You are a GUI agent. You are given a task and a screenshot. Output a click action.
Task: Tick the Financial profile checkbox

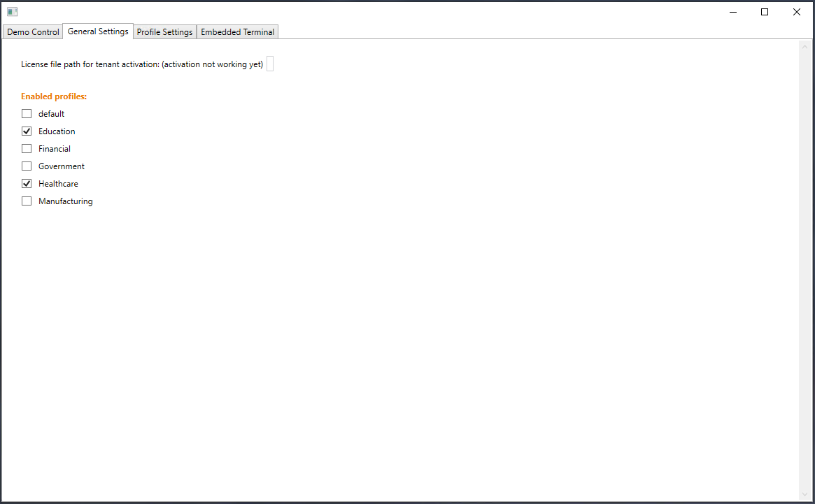tap(27, 149)
